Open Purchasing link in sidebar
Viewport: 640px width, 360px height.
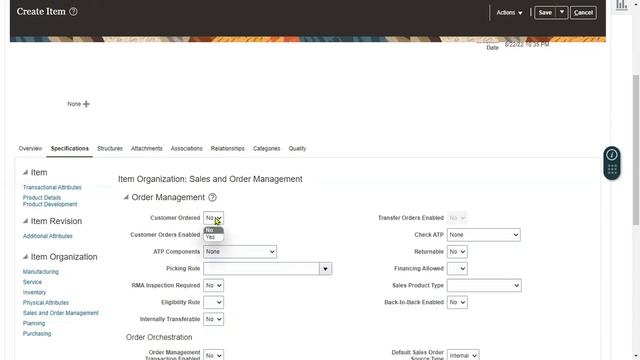[x=37, y=334]
